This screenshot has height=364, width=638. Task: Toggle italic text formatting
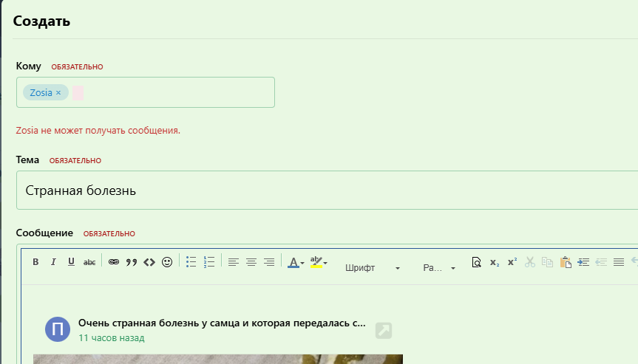[53, 262]
